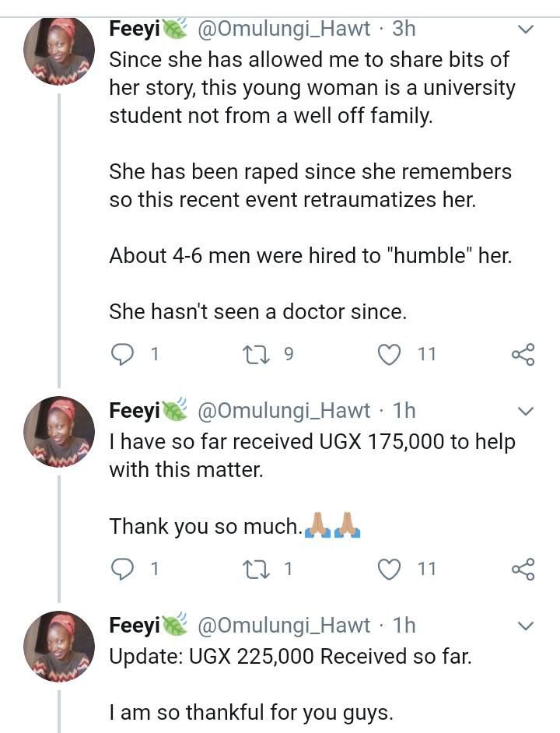Screen dimensions: 560x733
Task: Reply to the UGX 175,000 tweet
Action: [x=123, y=569]
